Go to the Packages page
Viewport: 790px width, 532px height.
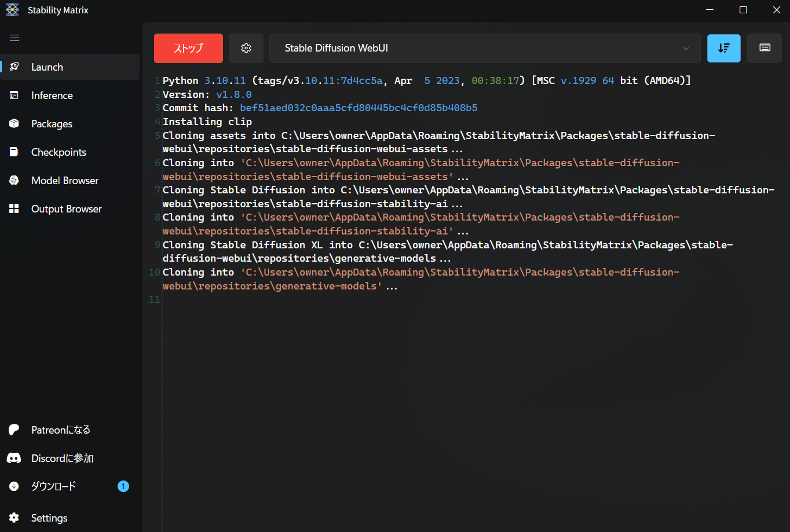[70, 123]
